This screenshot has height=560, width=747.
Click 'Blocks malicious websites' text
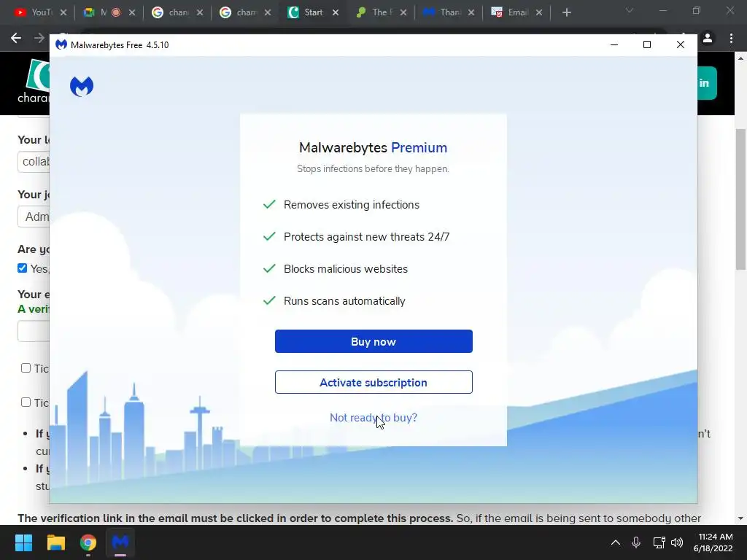pos(346,269)
